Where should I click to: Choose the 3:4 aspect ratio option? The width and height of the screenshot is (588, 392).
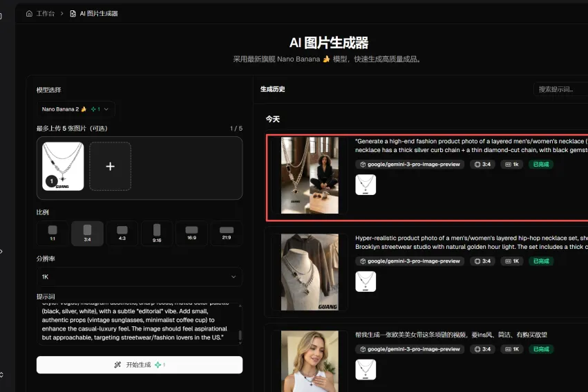coord(87,233)
